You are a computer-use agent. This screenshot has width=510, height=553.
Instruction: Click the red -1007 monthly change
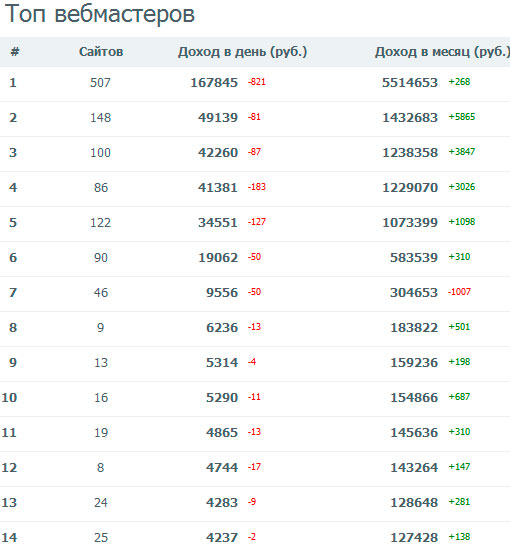459,292
